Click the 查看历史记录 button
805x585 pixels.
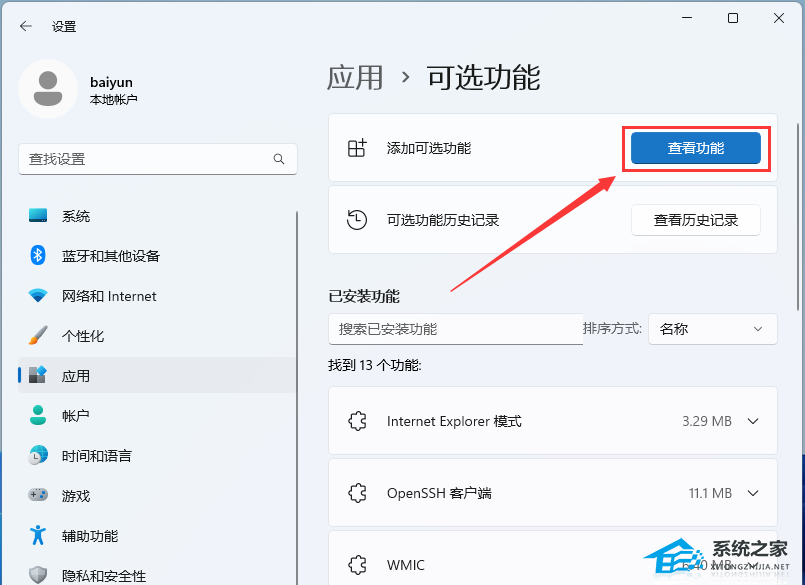[696, 220]
